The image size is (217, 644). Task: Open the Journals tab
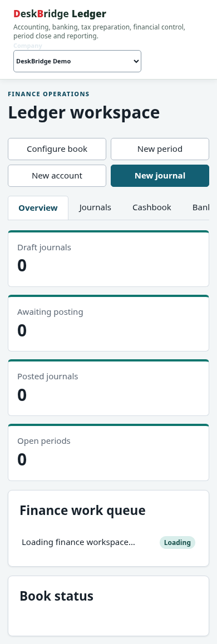point(95,207)
